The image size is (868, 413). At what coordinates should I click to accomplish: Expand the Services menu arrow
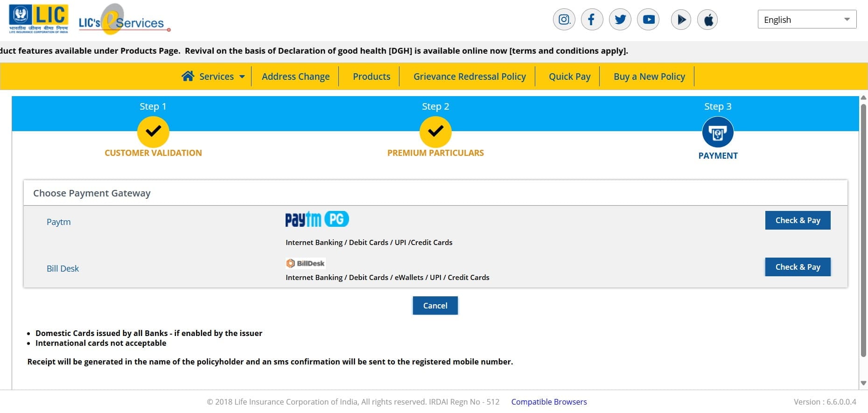point(242,77)
